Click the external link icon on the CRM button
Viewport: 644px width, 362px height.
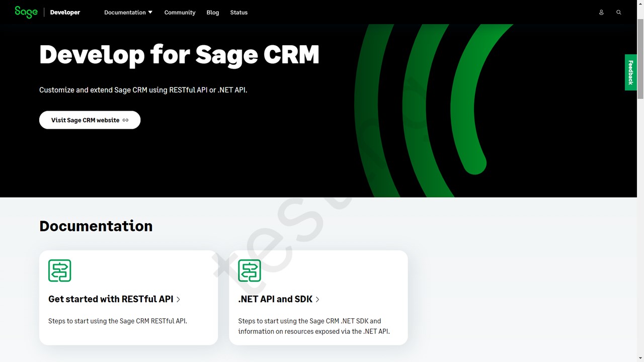125,120
